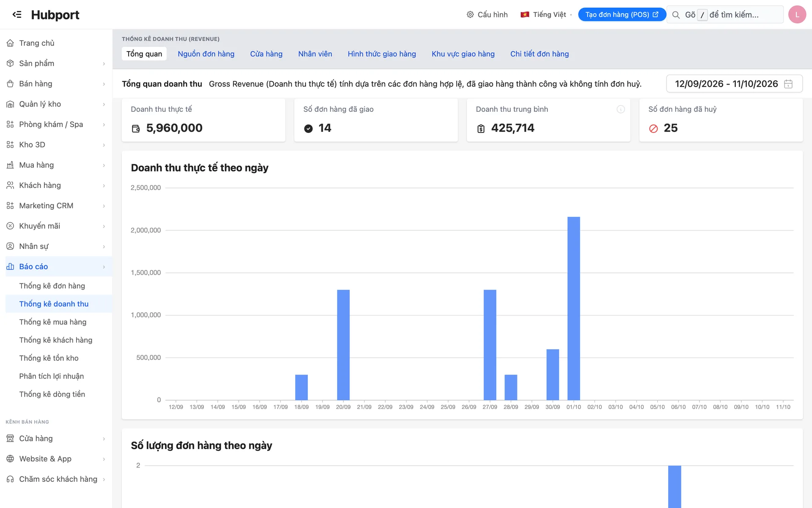The height and width of the screenshot is (508, 812).
Task: Click the Mua hàng factory icon
Action: [x=10, y=165]
